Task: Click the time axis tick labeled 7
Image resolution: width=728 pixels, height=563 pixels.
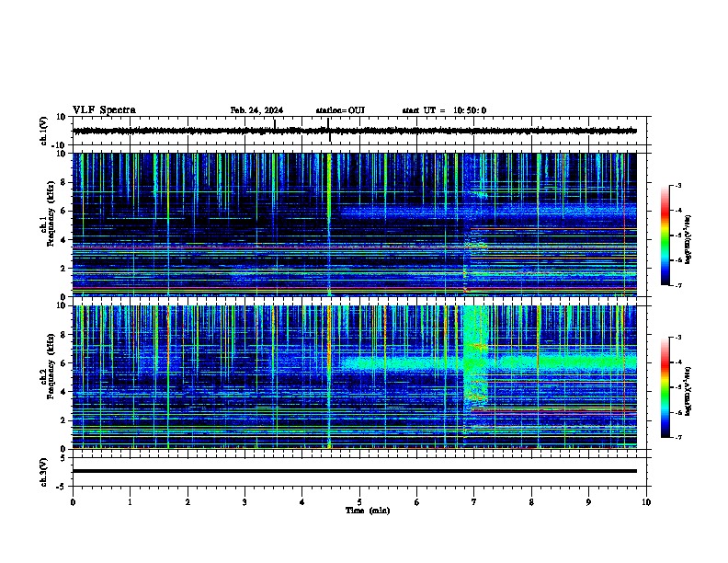Action: tap(474, 502)
